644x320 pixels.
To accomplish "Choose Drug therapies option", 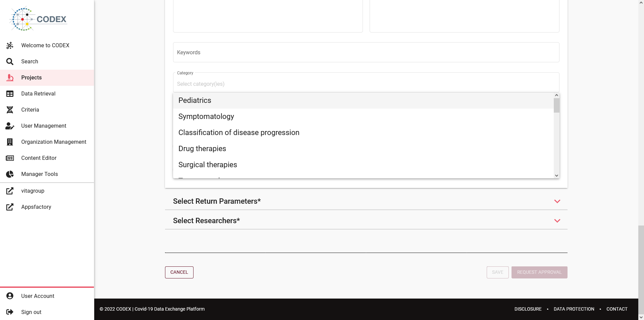I will point(363,149).
